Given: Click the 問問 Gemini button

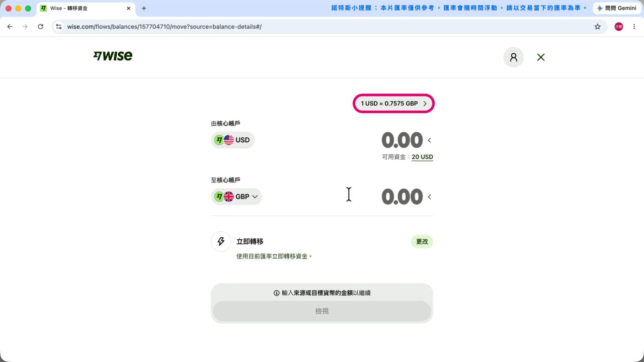Looking at the screenshot, I should click(616, 8).
